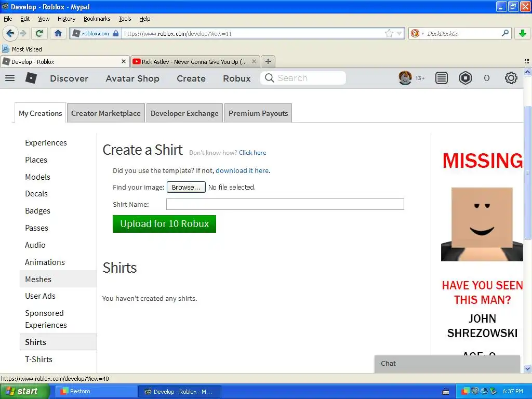
Task: Open the File menu
Action: click(8, 19)
